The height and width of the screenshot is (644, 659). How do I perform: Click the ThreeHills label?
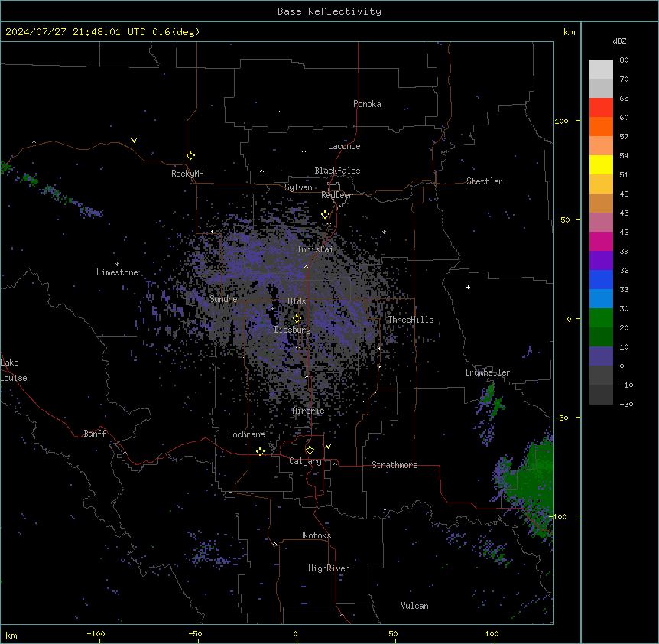pos(411,320)
